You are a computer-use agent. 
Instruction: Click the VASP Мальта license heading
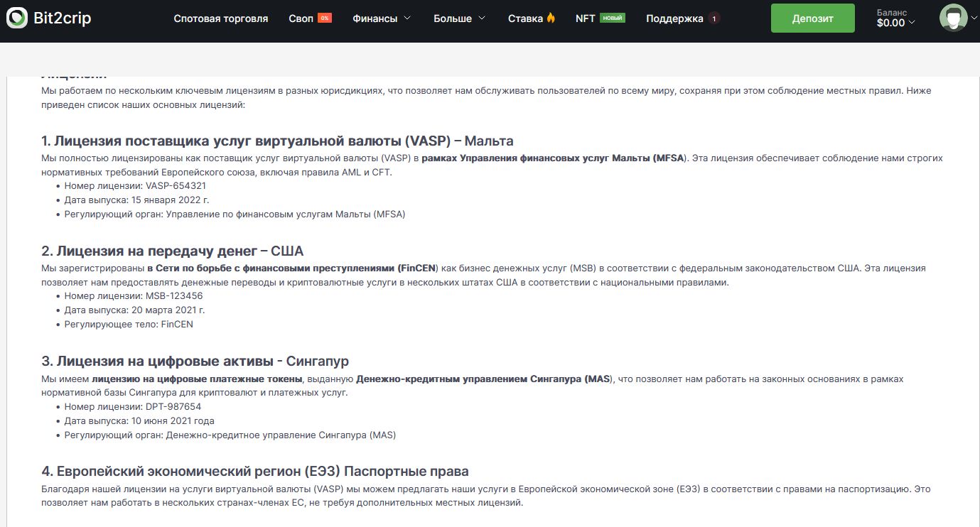277,141
